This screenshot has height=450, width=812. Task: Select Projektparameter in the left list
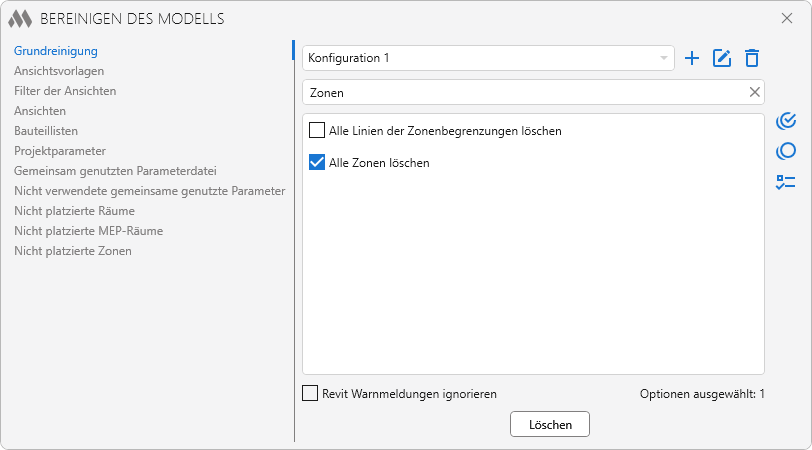59,151
